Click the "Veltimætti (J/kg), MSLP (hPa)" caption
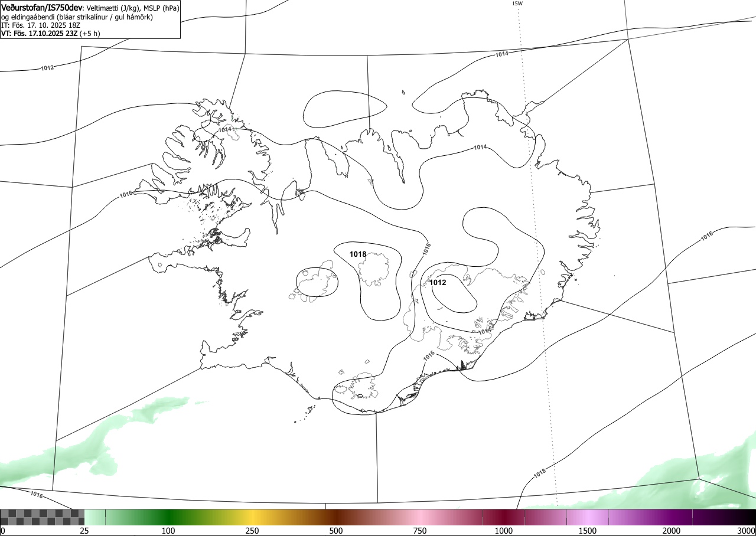 coord(132,8)
